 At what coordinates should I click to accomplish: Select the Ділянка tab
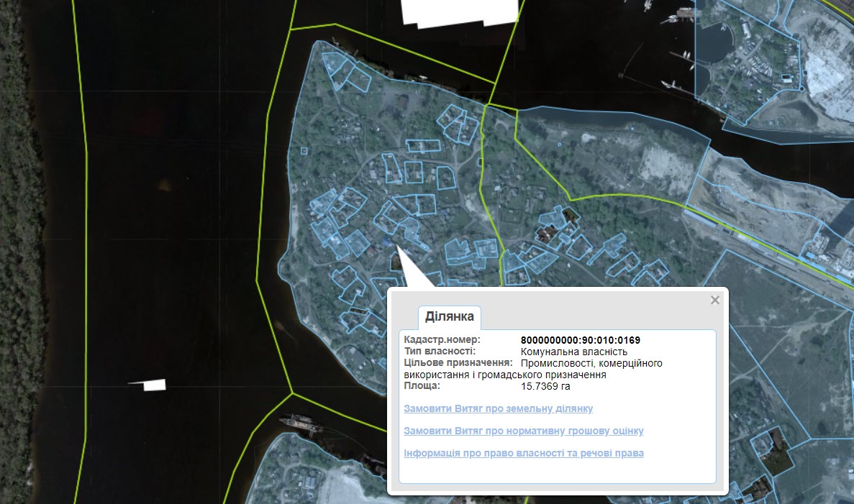click(x=449, y=317)
